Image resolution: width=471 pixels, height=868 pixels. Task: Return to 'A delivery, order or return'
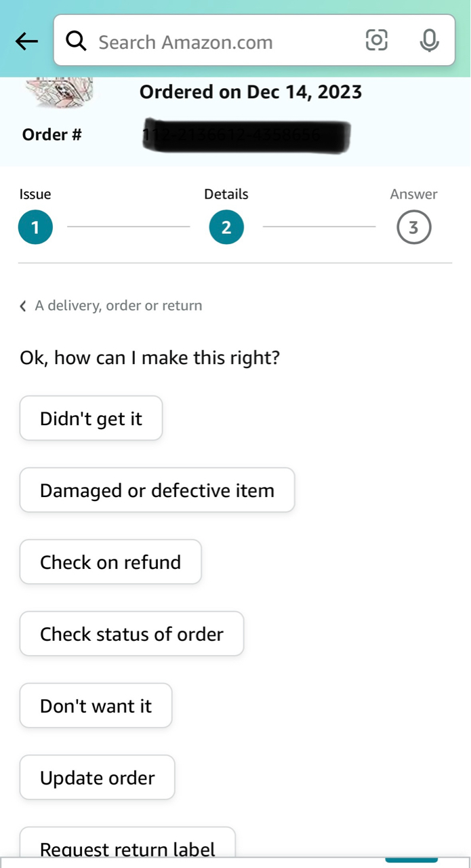click(x=119, y=305)
